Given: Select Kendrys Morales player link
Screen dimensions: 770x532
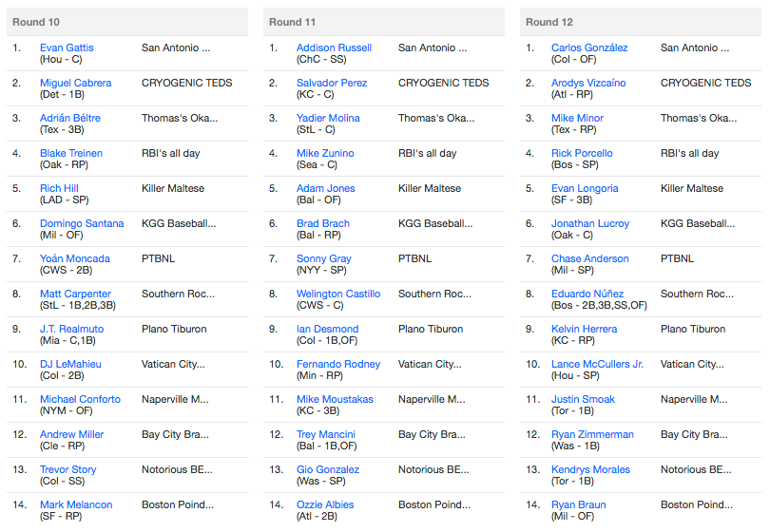Looking at the screenshot, I should [x=590, y=469].
